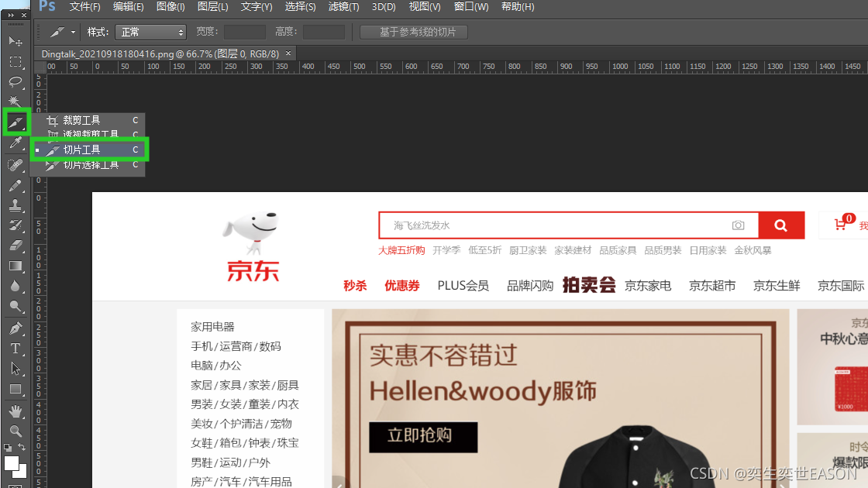
Task: Open the 视图(V) menu
Action: click(425, 7)
